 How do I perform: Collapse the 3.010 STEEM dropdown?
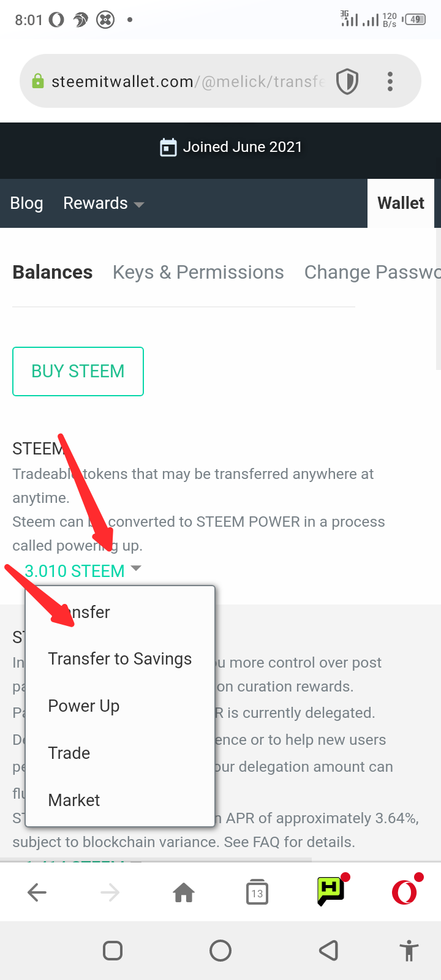click(x=83, y=571)
